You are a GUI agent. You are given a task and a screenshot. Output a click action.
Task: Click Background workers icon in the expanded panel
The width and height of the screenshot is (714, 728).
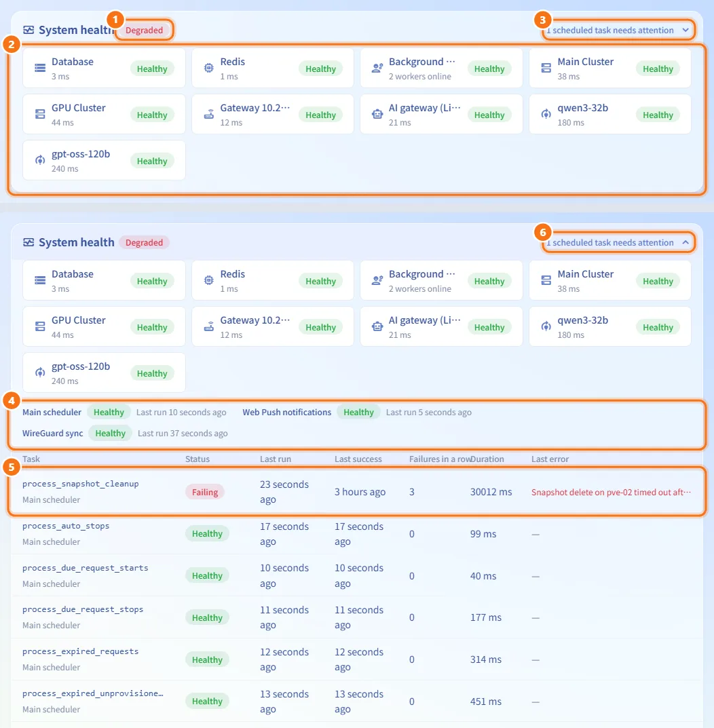[377, 280]
